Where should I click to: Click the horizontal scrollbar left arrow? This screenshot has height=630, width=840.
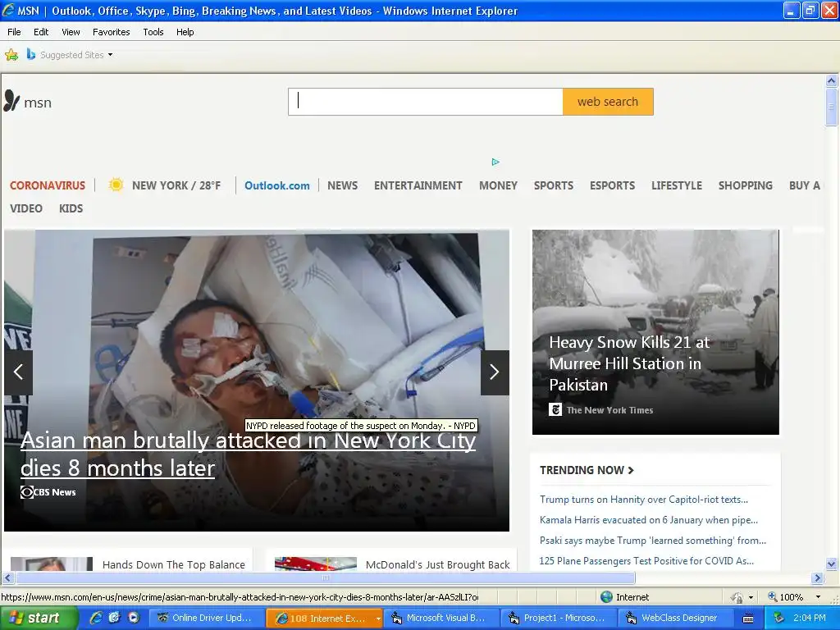(7, 578)
